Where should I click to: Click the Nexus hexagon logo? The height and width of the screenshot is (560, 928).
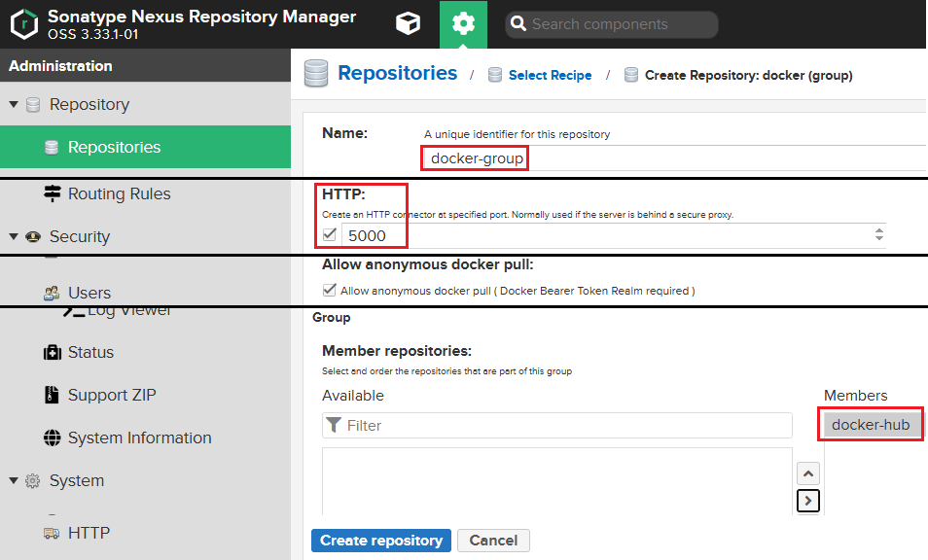(24, 24)
